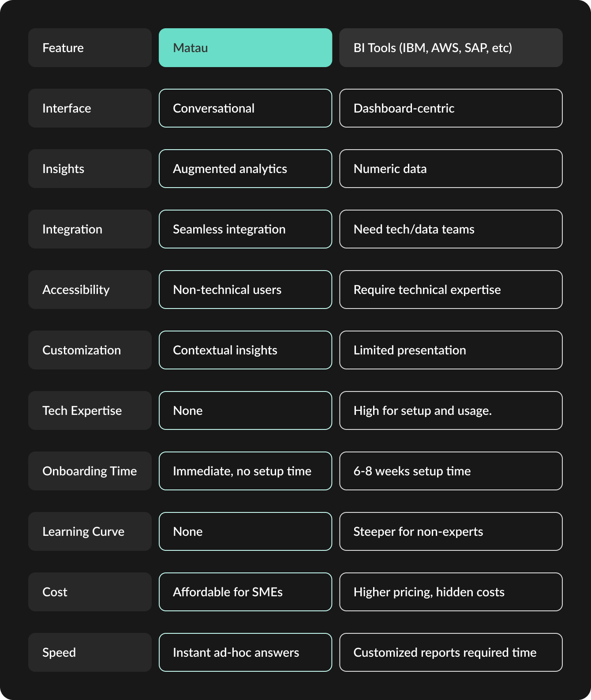Click the Accessibility row label
591x700 pixels.
point(90,290)
